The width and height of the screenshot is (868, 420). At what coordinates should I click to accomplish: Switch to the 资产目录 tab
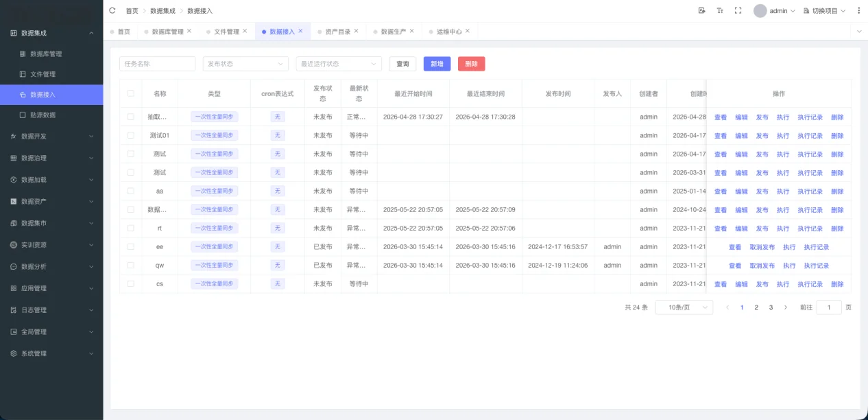pos(338,32)
